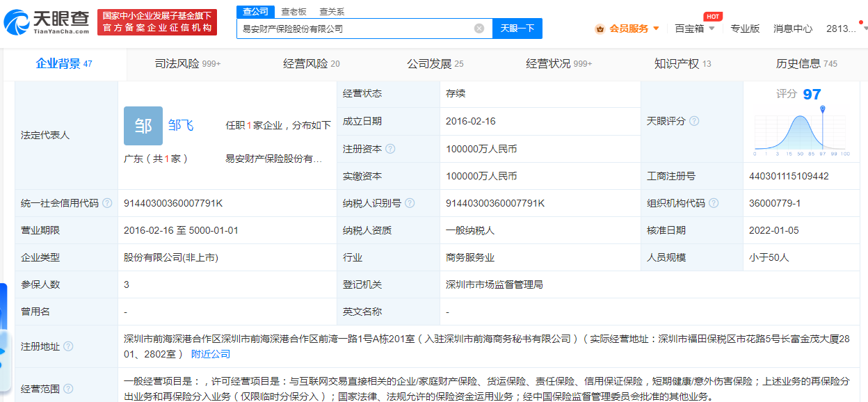868x402 pixels.
Task: Click the red 官方备案企业征信机构 banner
Action: pos(156,22)
